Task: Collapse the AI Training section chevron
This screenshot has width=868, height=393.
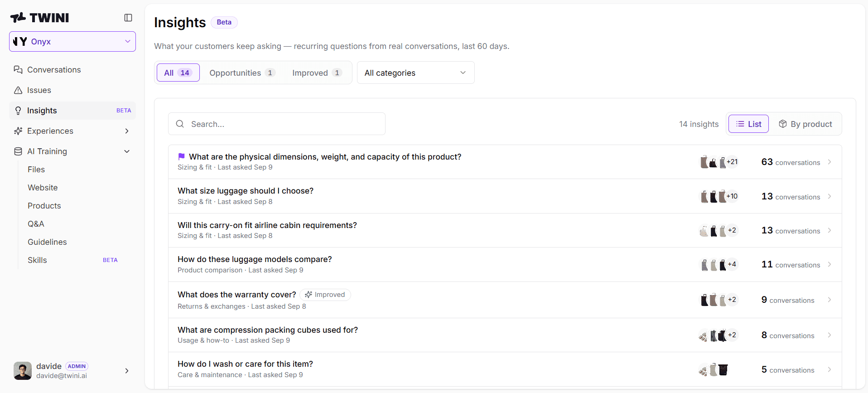Action: [x=127, y=151]
